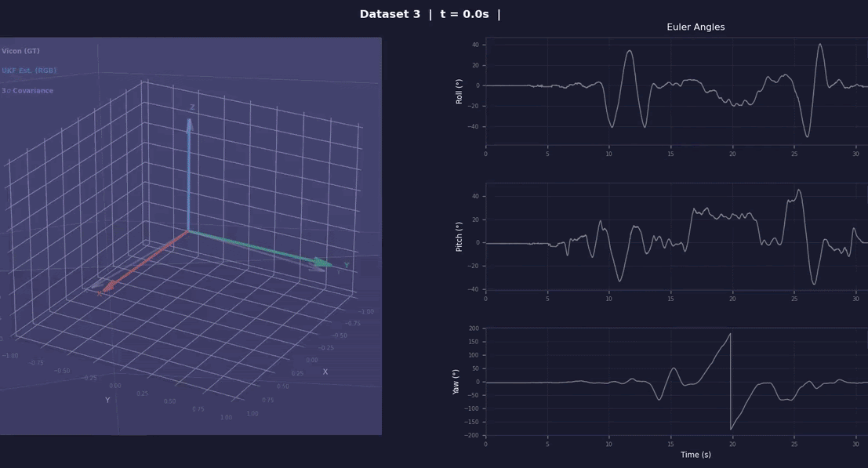The width and height of the screenshot is (868, 468).
Task: Click the blue Z axis arrowhead
Action: coord(189,125)
